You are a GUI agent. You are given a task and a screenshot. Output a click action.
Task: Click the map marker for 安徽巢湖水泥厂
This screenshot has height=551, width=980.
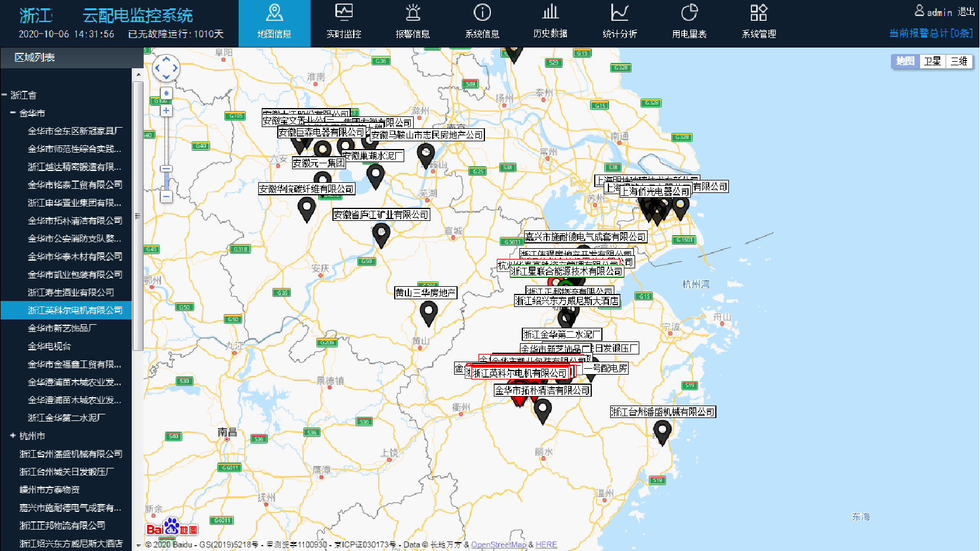coord(375,176)
